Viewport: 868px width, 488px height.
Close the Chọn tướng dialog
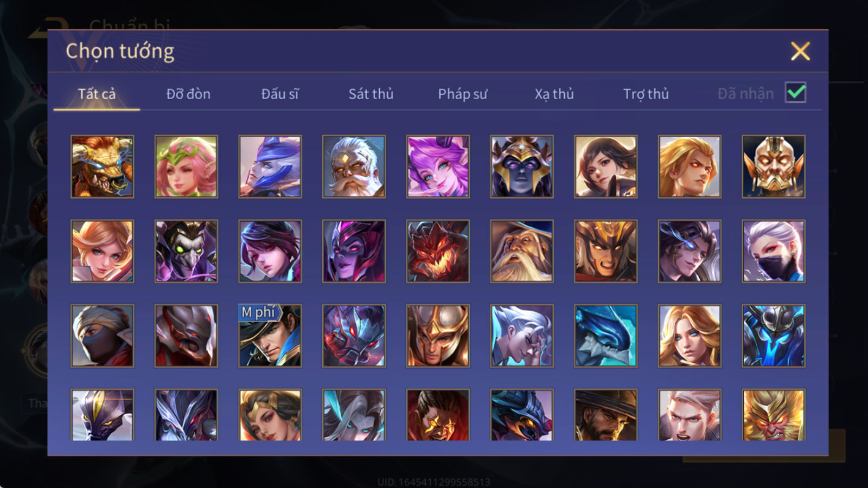[x=800, y=51]
